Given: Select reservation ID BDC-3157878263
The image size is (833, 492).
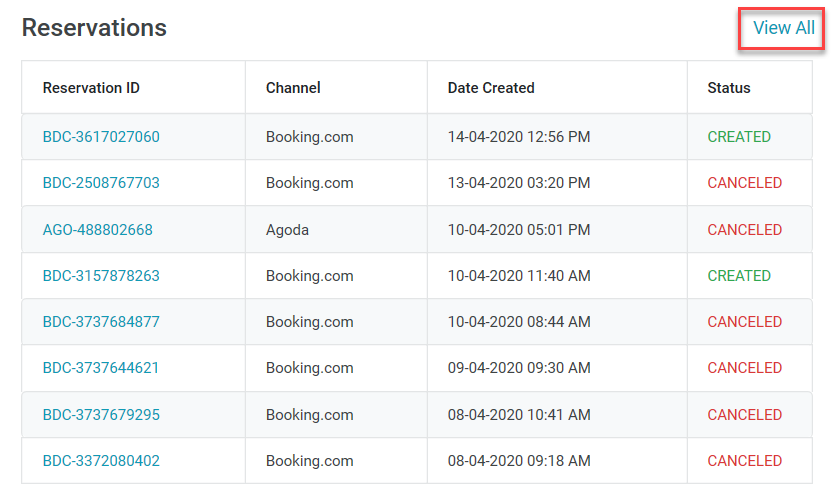Looking at the screenshot, I should click(101, 276).
